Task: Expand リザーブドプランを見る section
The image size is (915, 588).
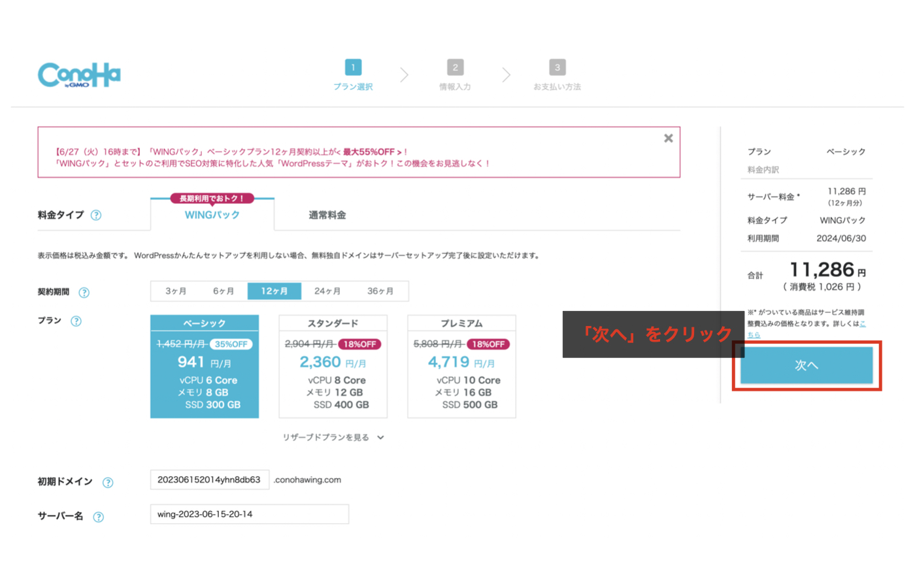Action: 333,438
